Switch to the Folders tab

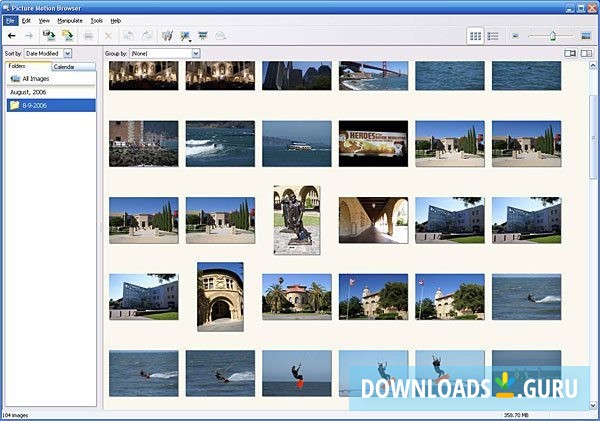point(28,66)
